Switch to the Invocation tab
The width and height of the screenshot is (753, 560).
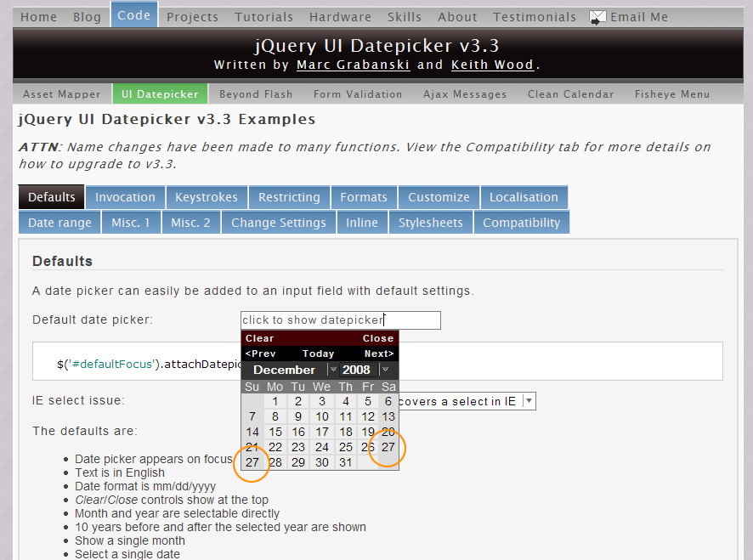[x=125, y=197]
